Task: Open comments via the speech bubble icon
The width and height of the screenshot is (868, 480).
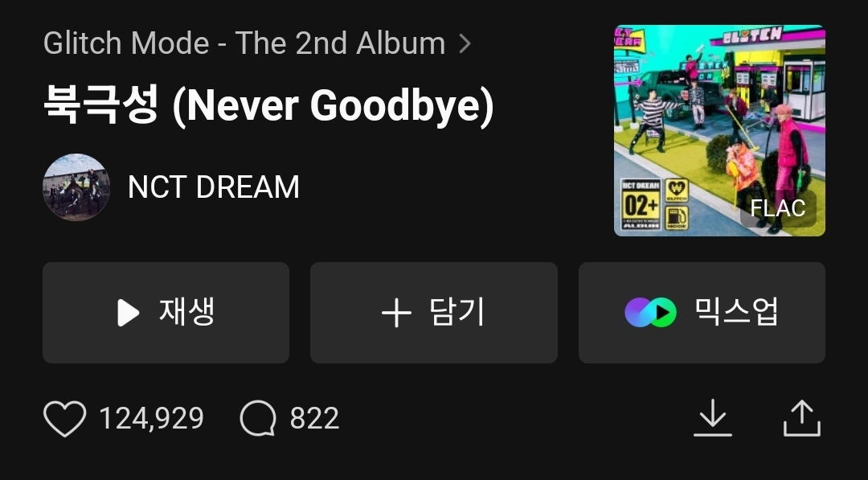Action: [x=258, y=418]
